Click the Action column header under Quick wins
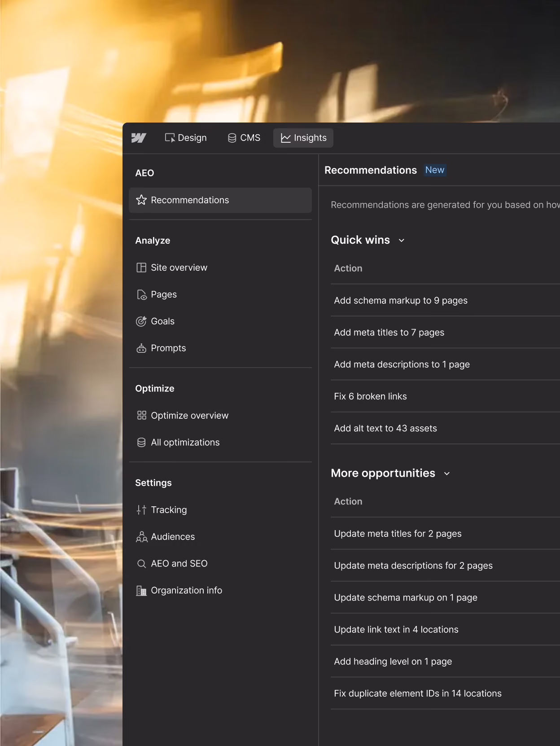The width and height of the screenshot is (560, 746). pos(348,268)
